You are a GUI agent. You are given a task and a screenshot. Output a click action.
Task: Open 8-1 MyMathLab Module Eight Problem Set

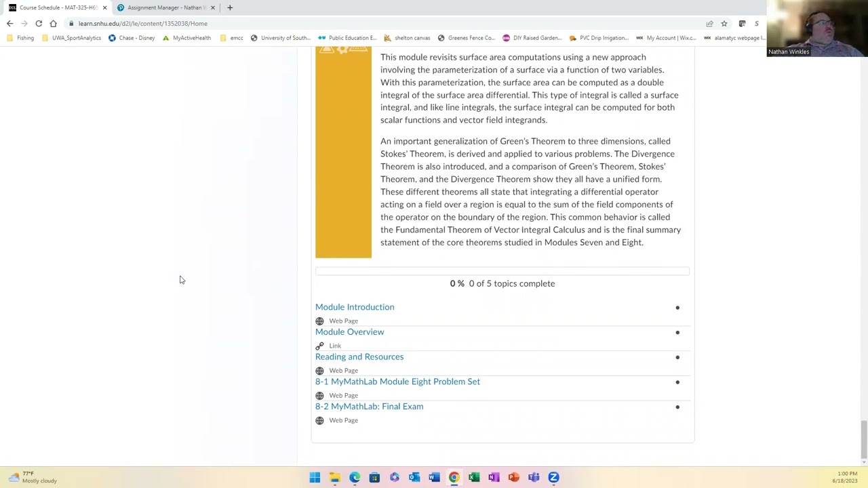(x=397, y=382)
